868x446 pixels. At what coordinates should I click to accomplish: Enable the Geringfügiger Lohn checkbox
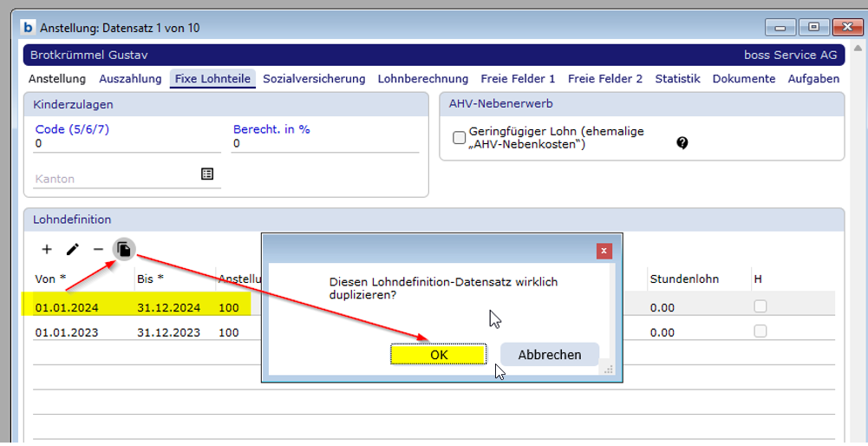pos(460,138)
